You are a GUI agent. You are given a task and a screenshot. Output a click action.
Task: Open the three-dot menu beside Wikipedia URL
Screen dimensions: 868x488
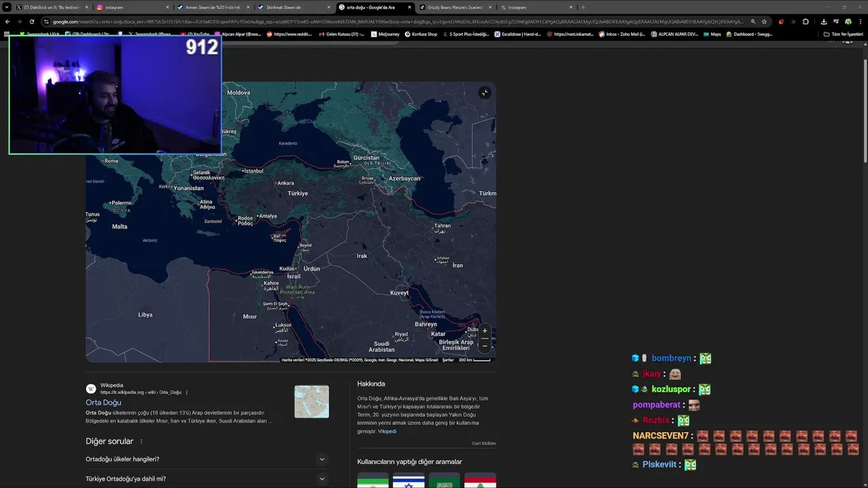[186, 392]
